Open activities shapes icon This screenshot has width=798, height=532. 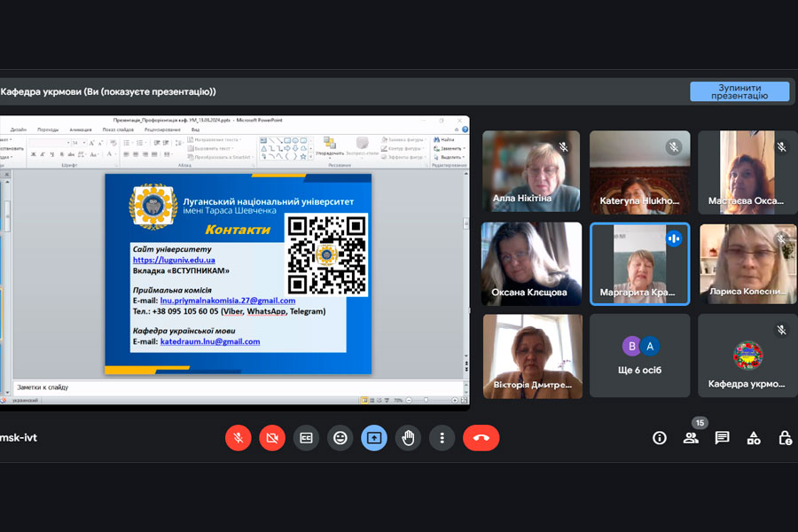pos(754,438)
